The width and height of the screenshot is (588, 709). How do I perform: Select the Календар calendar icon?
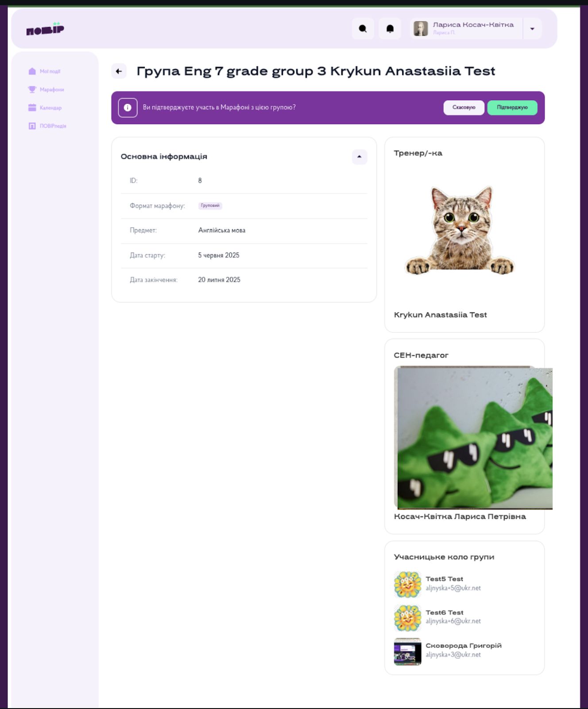[x=32, y=108]
